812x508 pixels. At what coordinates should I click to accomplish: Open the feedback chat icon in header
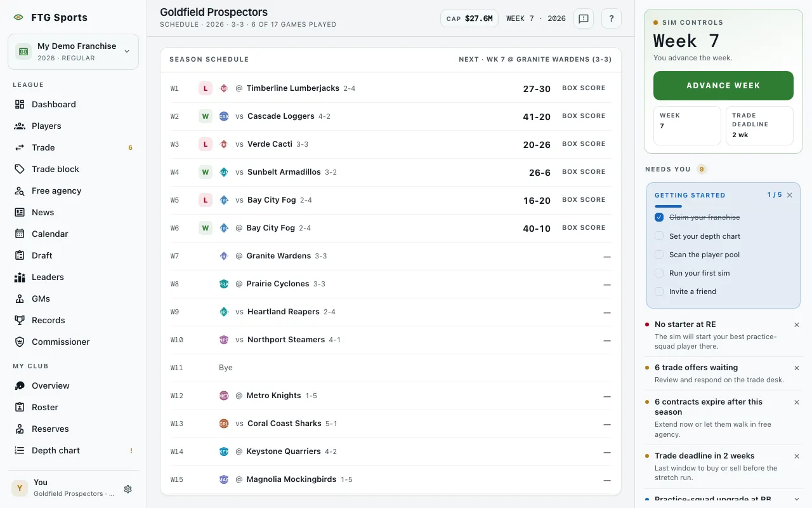click(584, 18)
